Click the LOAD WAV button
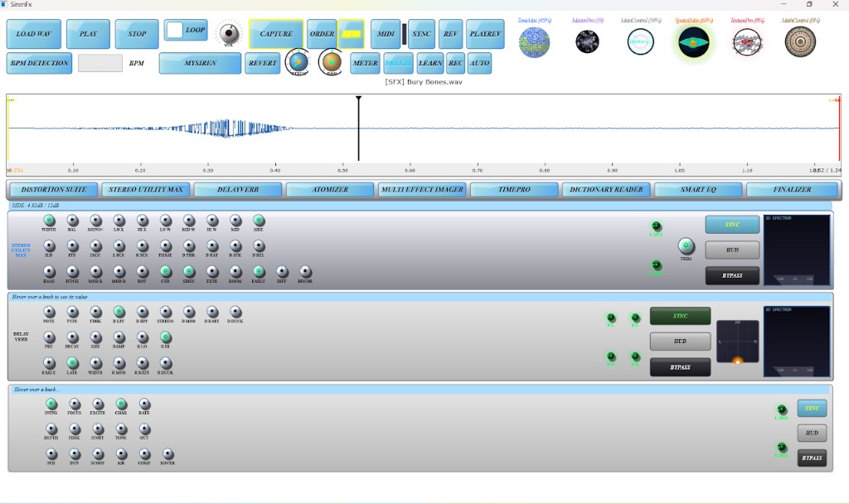The height and width of the screenshot is (504, 849). (x=32, y=34)
